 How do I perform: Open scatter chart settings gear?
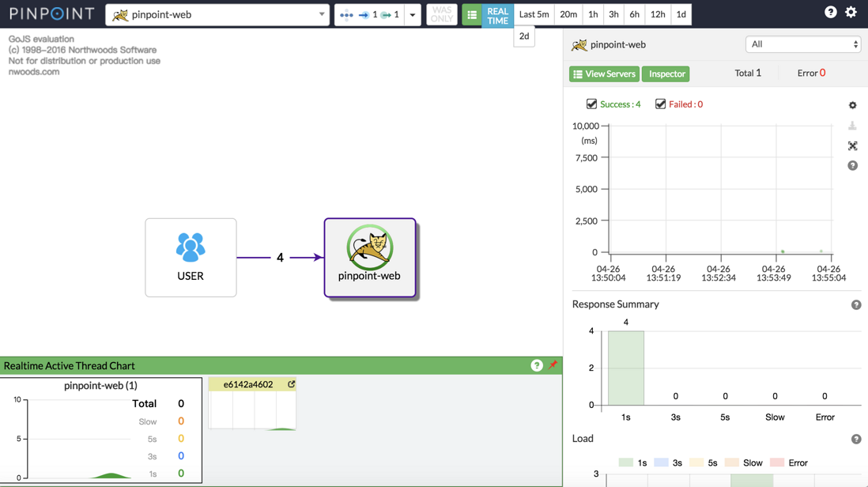tap(852, 105)
